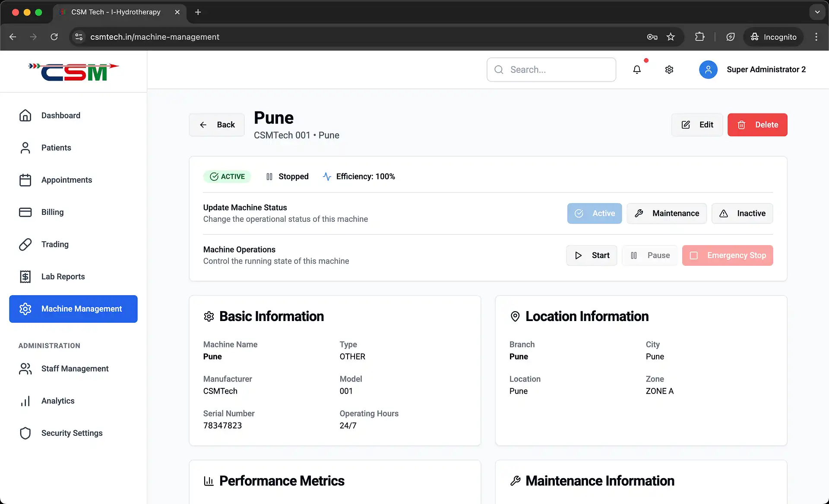Viewport: 829px width, 504px height.
Task: Navigate to Billing
Action: [73, 212]
